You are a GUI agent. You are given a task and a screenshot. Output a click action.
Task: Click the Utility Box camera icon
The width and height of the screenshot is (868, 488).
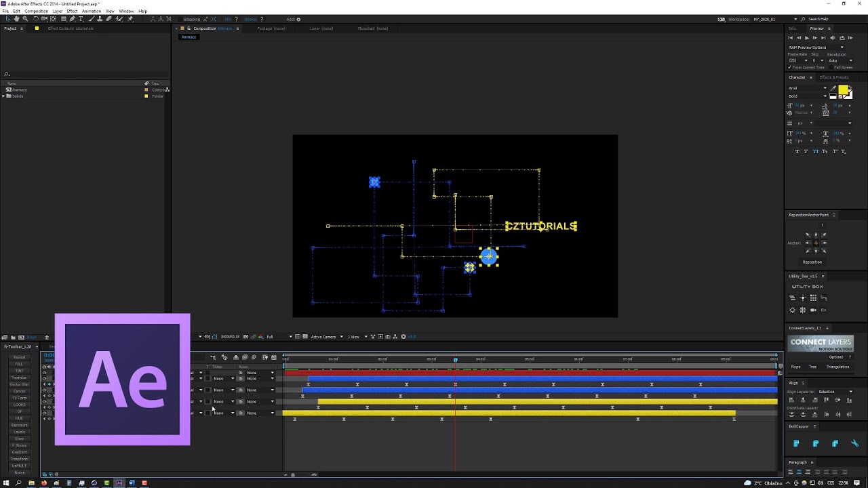[x=813, y=310]
